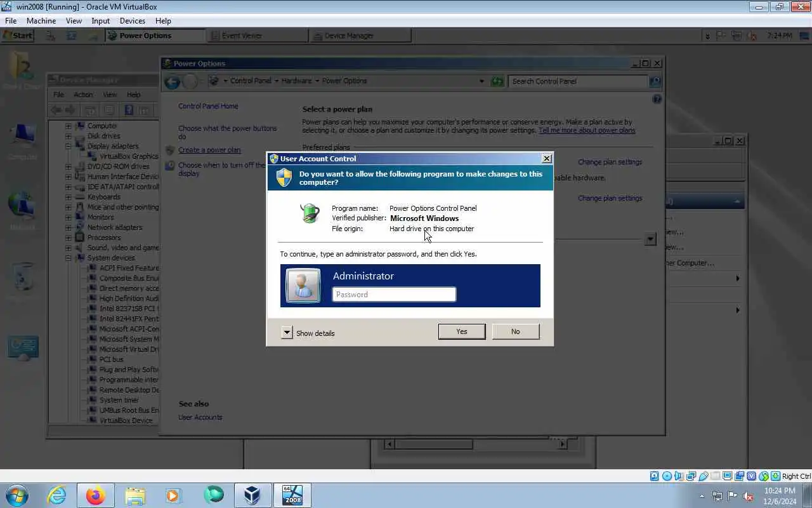This screenshot has width=812, height=508.
Task: Click the guest Start button
Action: point(18,36)
